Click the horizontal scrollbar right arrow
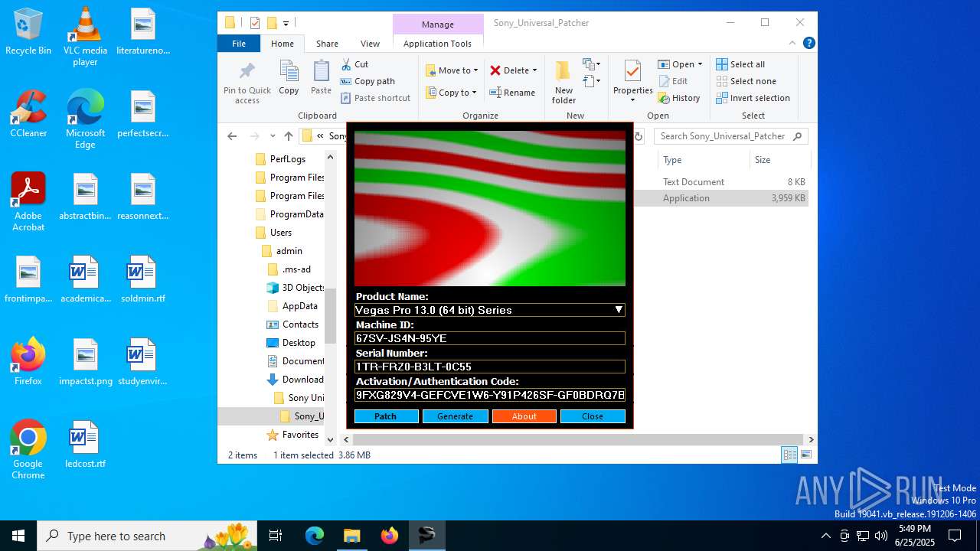Screen dimensions: 980x551 (x=811, y=440)
